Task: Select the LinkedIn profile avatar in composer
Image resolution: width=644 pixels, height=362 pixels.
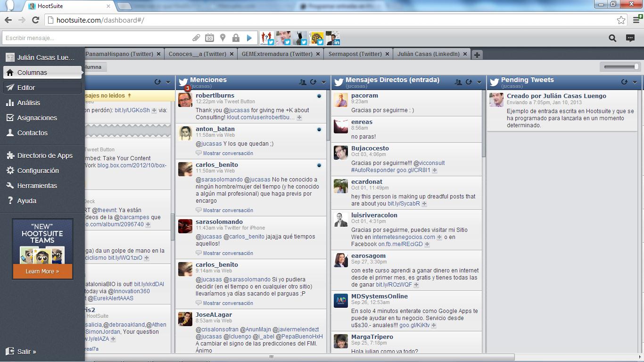Action: click(x=333, y=38)
